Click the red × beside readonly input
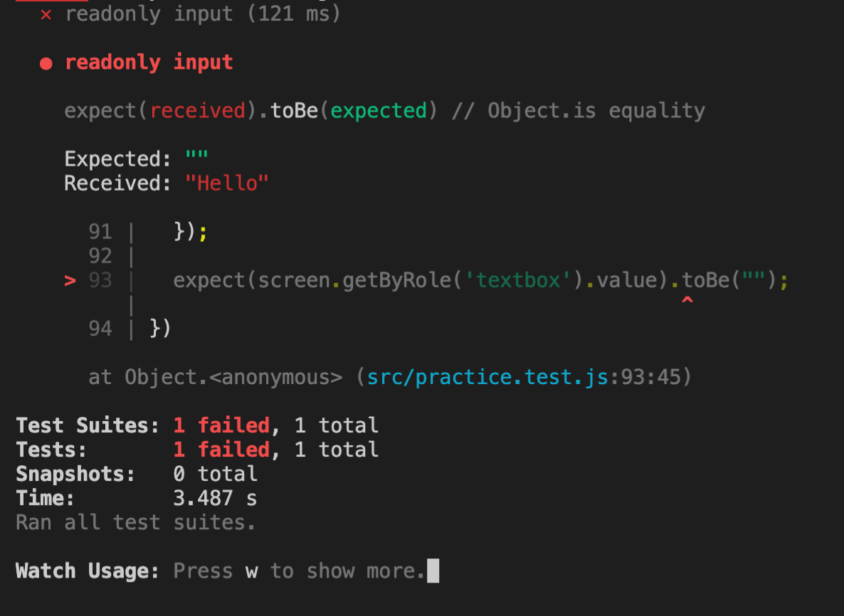Image resolution: width=844 pixels, height=616 pixels. (46, 14)
